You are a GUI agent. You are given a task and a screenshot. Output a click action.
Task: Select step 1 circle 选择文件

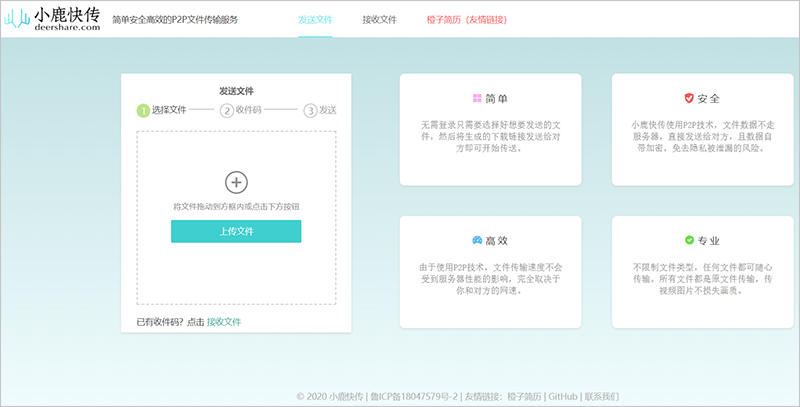pyautogui.click(x=143, y=110)
